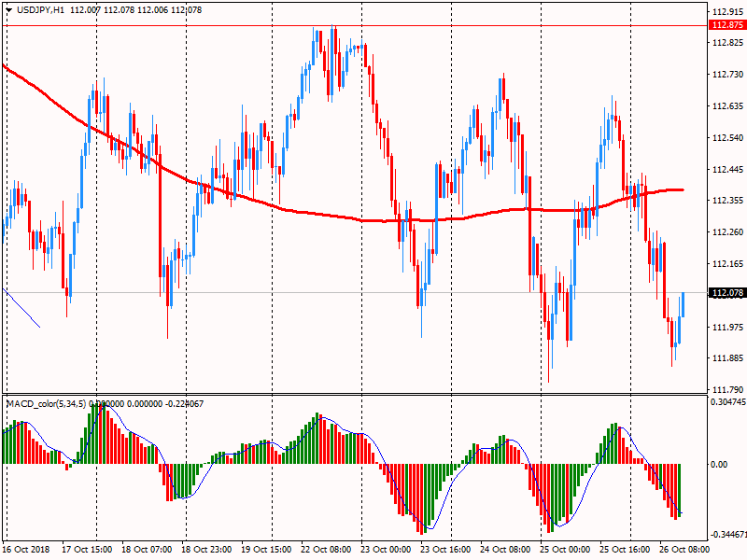This screenshot has height=560, width=747.
Task: Click the 112.825 price scale value
Action: [x=727, y=43]
